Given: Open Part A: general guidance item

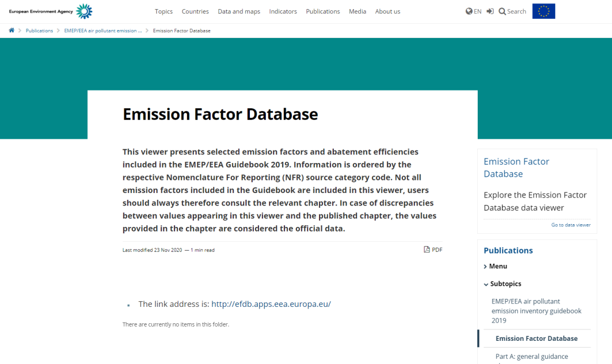Looking at the screenshot, I should click(x=532, y=357).
